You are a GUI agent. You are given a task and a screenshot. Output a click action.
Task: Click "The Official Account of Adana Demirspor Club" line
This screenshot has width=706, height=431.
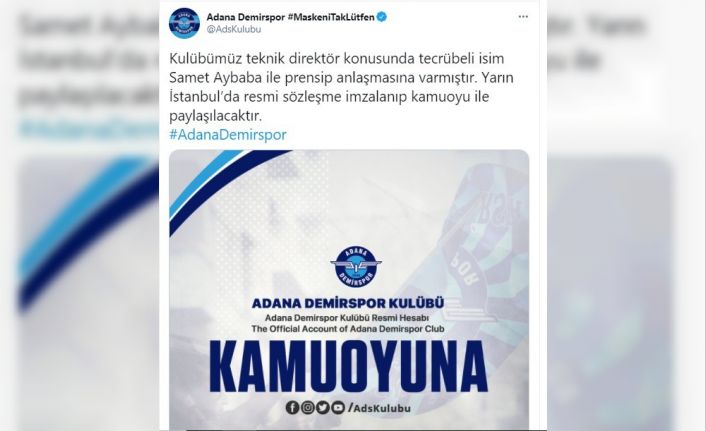(348, 329)
